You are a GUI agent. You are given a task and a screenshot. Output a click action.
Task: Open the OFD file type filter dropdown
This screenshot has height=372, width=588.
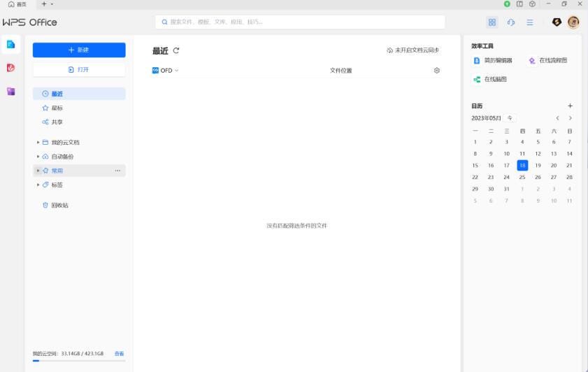166,71
